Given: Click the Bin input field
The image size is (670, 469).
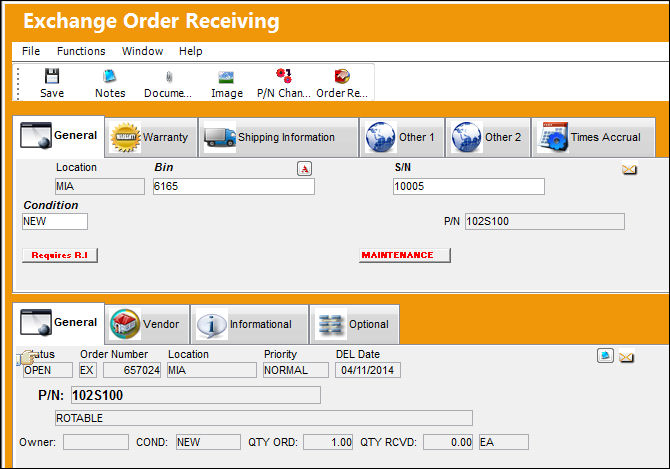Looking at the screenshot, I should point(234,187).
